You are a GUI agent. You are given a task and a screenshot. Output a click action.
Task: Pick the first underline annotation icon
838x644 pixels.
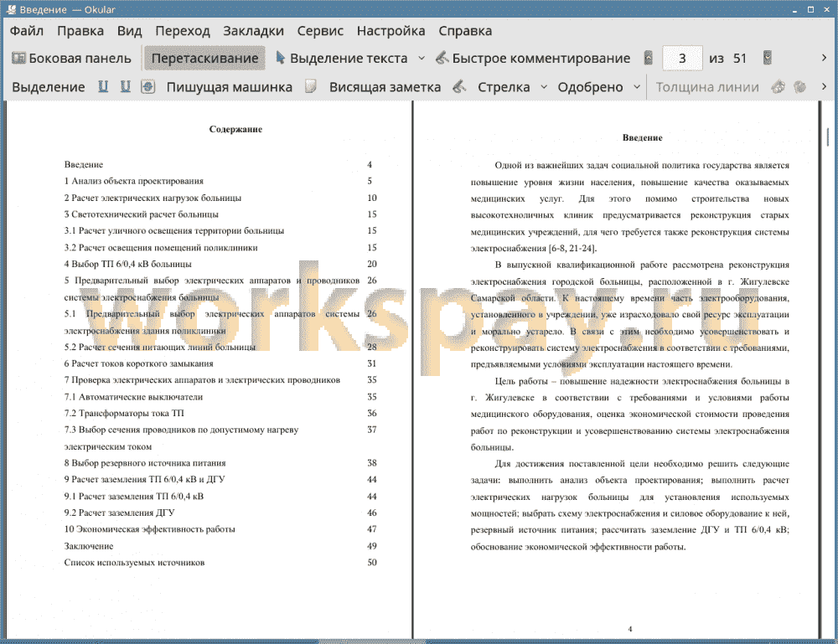tap(103, 86)
